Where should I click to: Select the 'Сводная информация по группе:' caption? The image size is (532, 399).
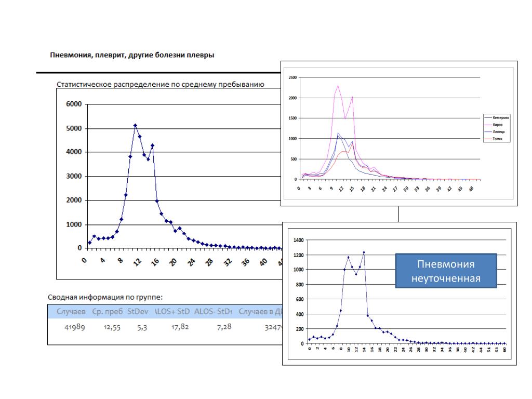105,297
